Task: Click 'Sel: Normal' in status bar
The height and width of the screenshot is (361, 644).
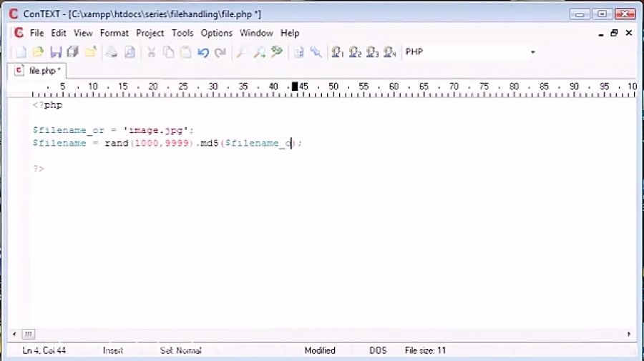Action: 181,350
